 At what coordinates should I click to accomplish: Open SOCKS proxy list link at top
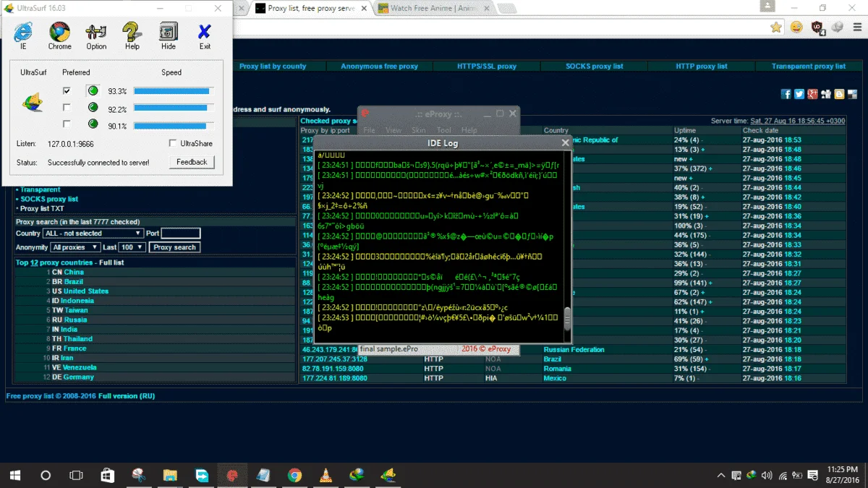point(594,66)
